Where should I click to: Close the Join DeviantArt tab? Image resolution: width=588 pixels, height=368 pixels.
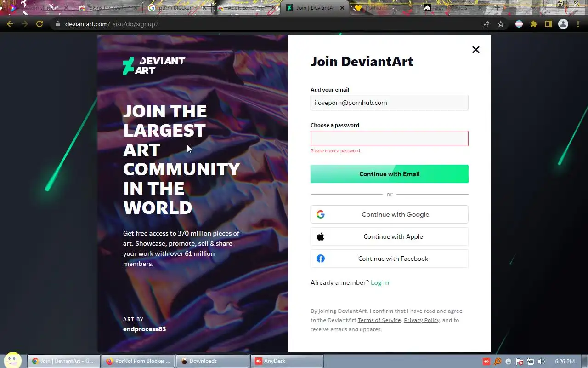(341, 8)
